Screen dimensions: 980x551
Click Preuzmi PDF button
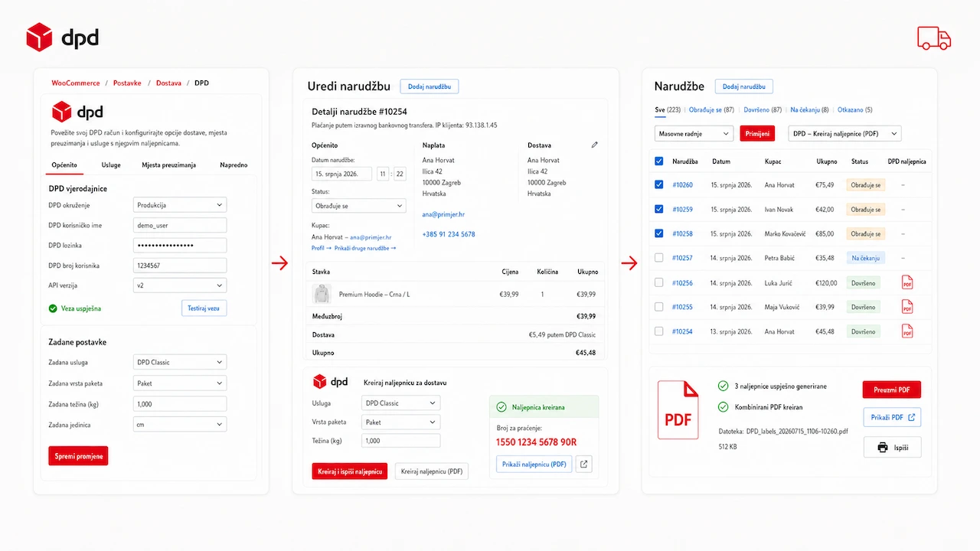(892, 390)
